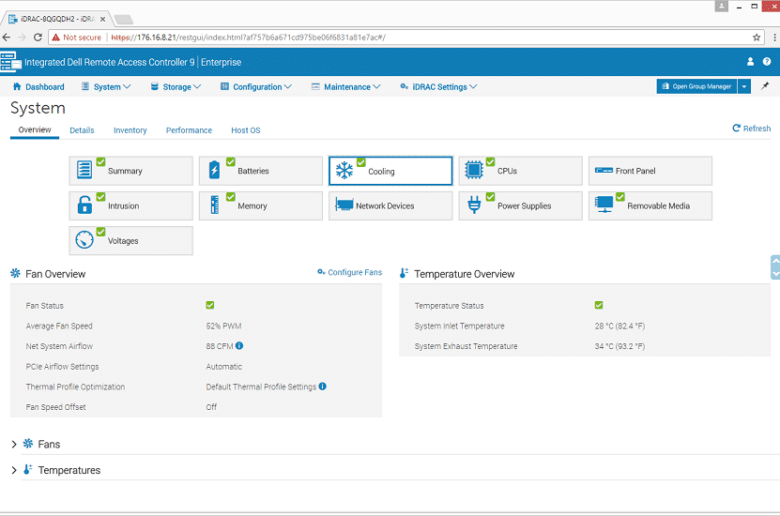Open the Intrusion lock tile
780x516 pixels.
click(x=131, y=206)
